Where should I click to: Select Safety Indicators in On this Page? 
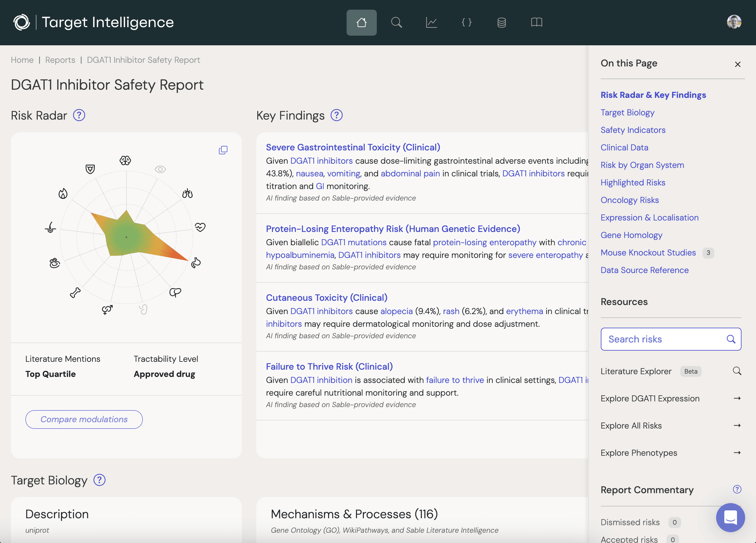tap(633, 130)
